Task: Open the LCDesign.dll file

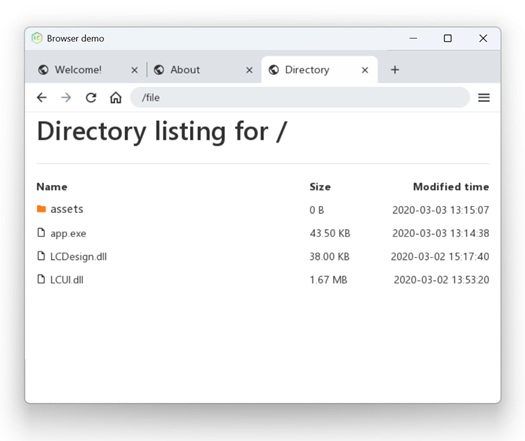Action: 78,256
